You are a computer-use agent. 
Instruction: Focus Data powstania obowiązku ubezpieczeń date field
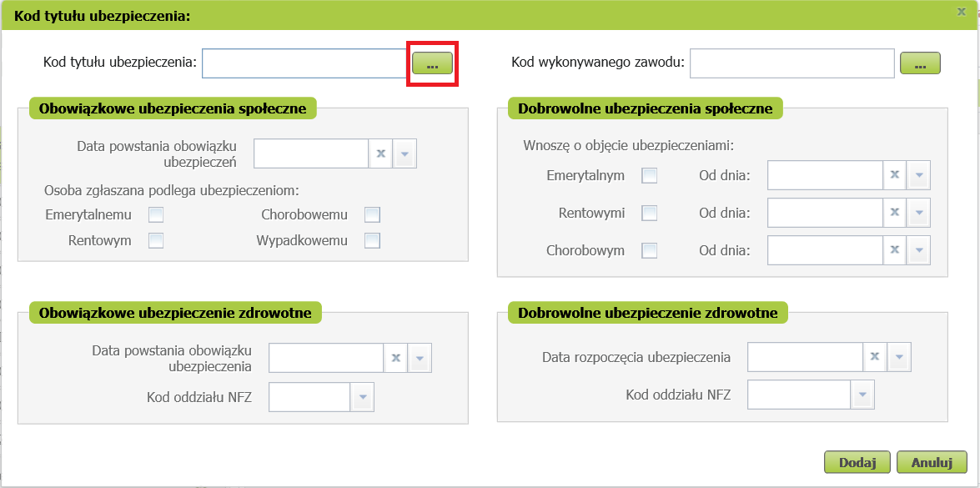click(311, 153)
